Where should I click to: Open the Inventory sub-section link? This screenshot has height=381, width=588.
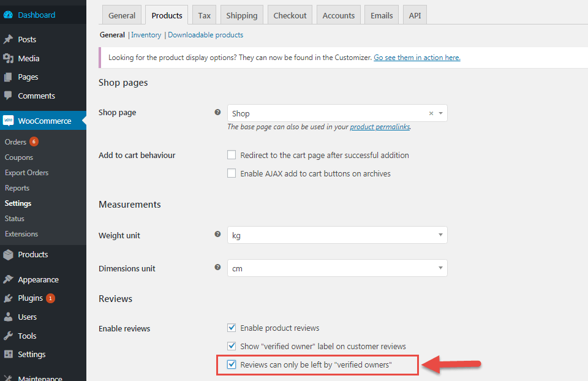click(x=146, y=35)
